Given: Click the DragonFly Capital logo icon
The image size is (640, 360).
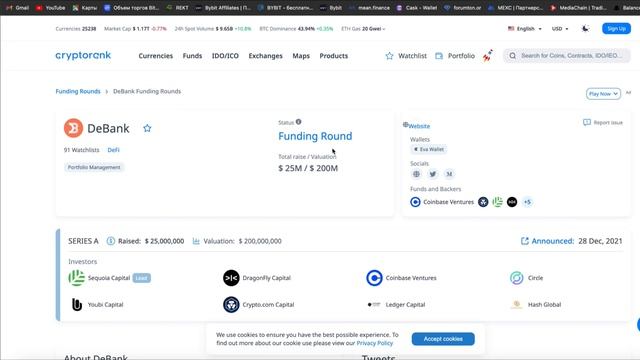Looking at the screenshot, I should [231, 278].
